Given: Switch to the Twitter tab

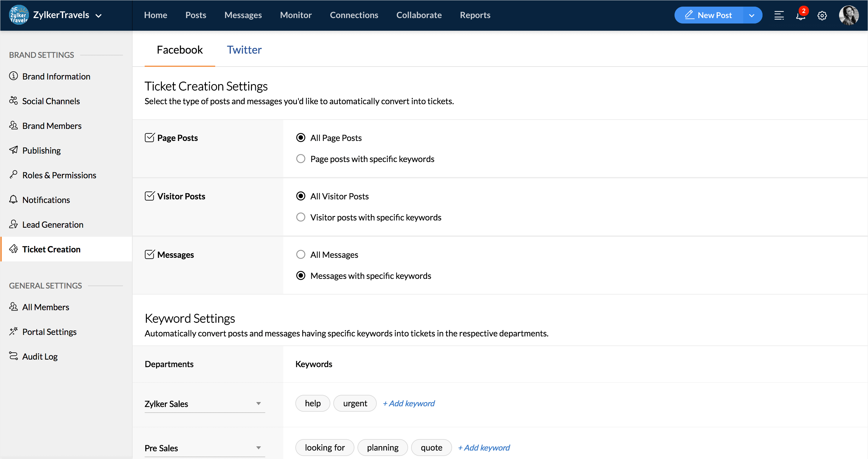Looking at the screenshot, I should point(244,50).
